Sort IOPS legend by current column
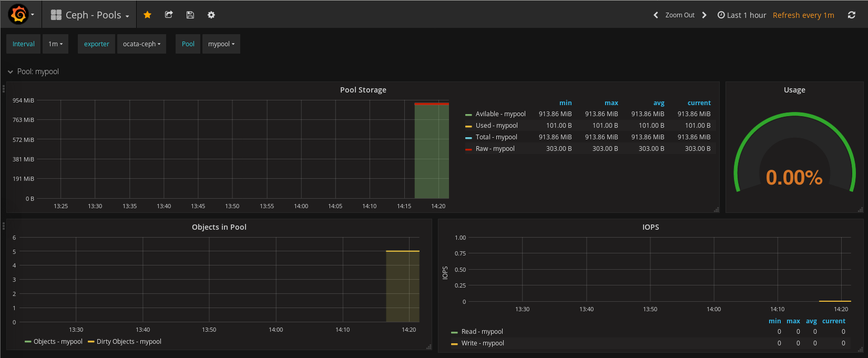The height and width of the screenshot is (358, 868). tap(834, 321)
